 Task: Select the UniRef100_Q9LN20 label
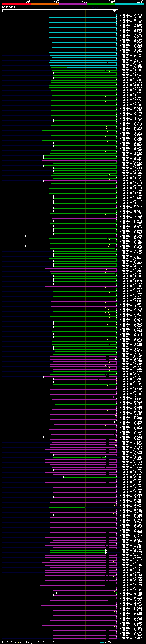pyautogui.click(x=131, y=78)
